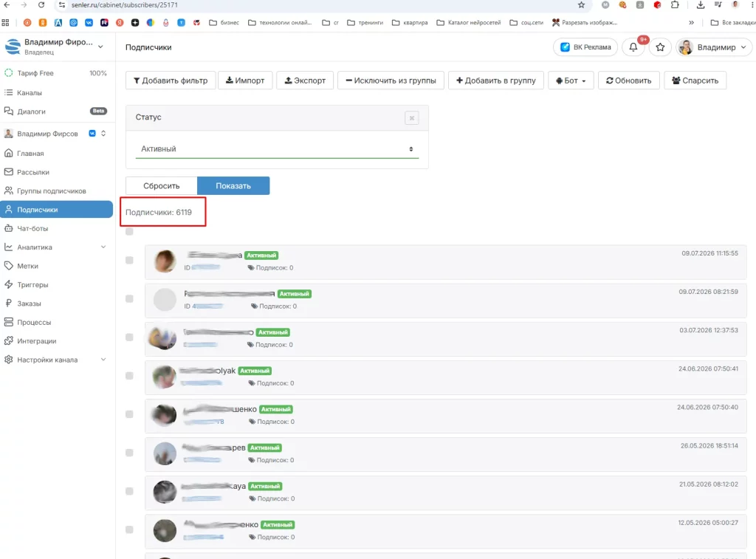Expand the Аналитика sidebar section
The height and width of the screenshot is (559, 756).
(56, 247)
